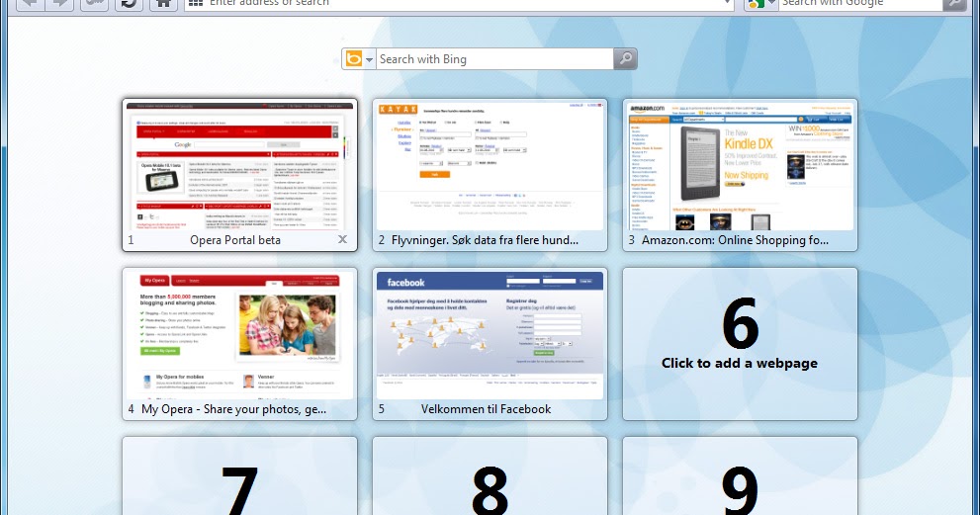980x515 pixels.
Task: Click the Bing search magnifier button
Action: point(625,59)
